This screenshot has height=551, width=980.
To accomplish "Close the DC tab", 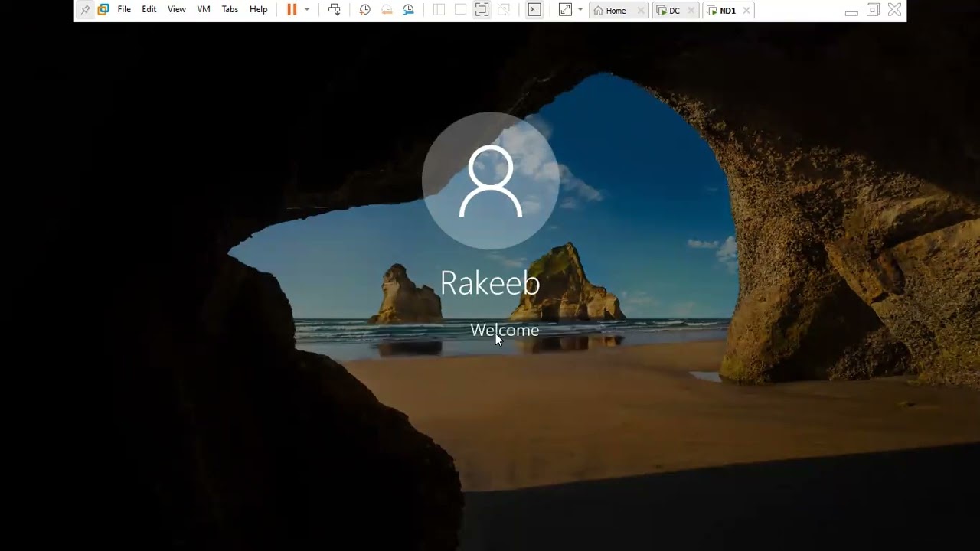I will 691,11.
